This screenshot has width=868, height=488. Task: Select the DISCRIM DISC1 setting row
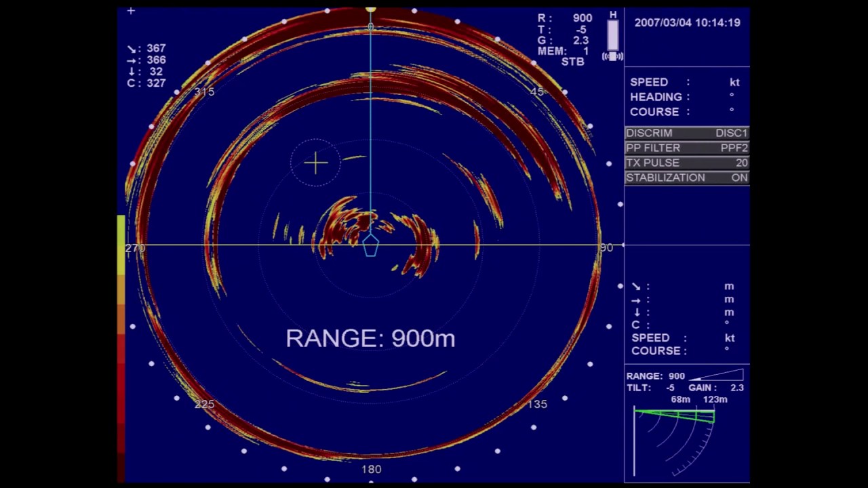687,133
